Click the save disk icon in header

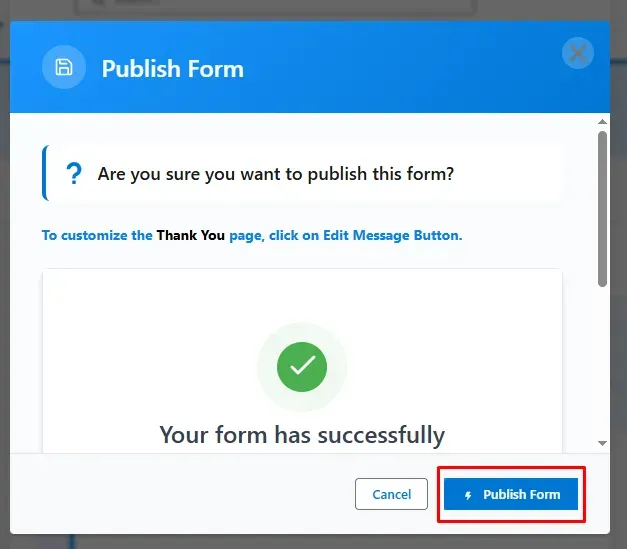point(64,67)
